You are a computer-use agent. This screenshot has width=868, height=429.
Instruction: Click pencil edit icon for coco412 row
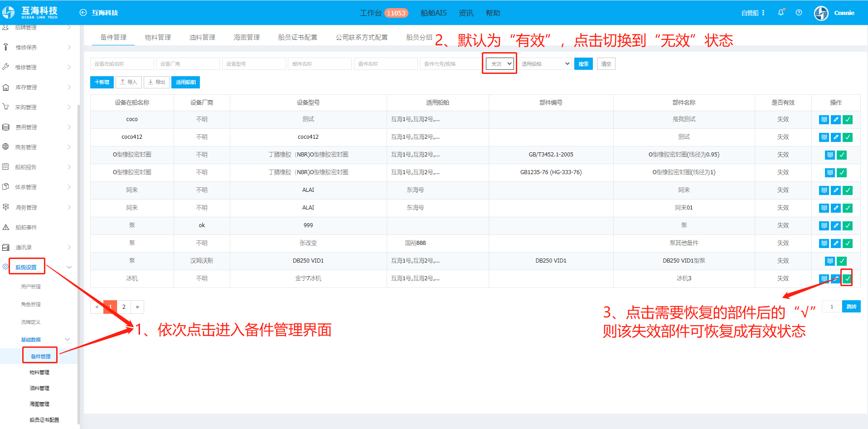[x=836, y=137]
